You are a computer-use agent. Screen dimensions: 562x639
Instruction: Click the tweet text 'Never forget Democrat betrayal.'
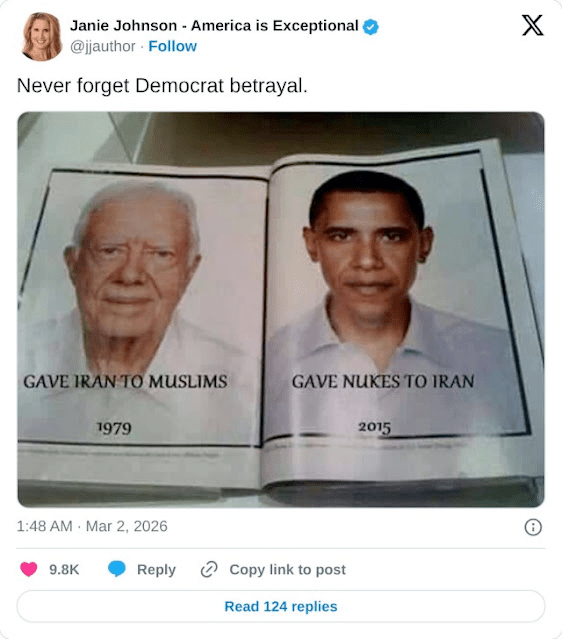tap(162, 86)
